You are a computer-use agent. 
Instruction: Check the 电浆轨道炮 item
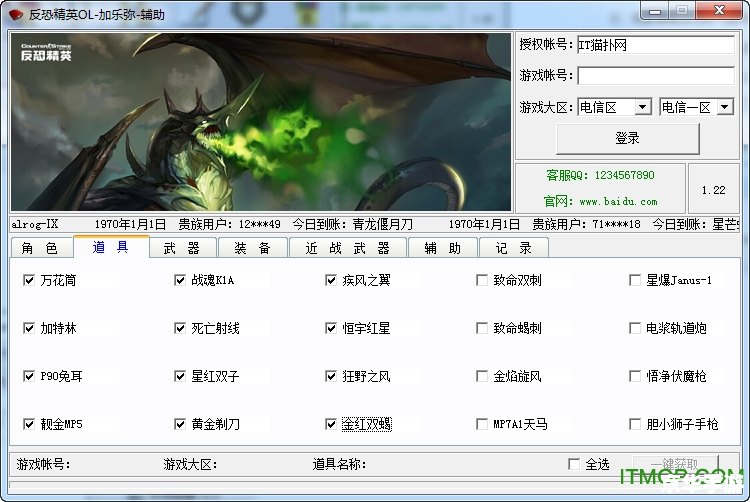(635, 328)
